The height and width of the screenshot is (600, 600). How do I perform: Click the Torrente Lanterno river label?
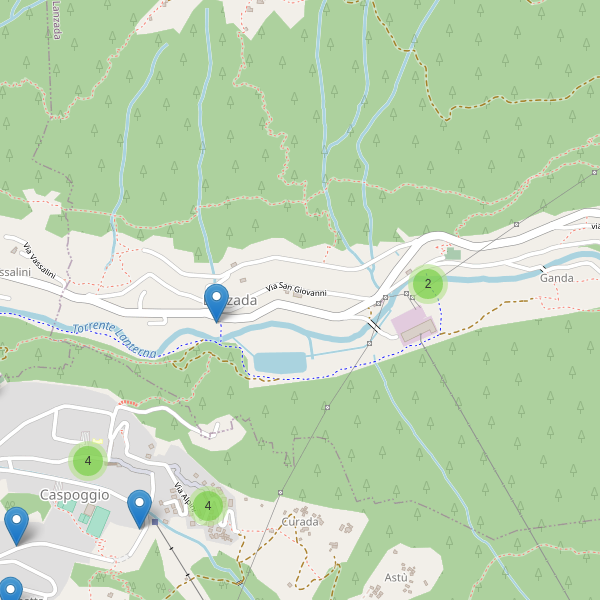pos(115,339)
